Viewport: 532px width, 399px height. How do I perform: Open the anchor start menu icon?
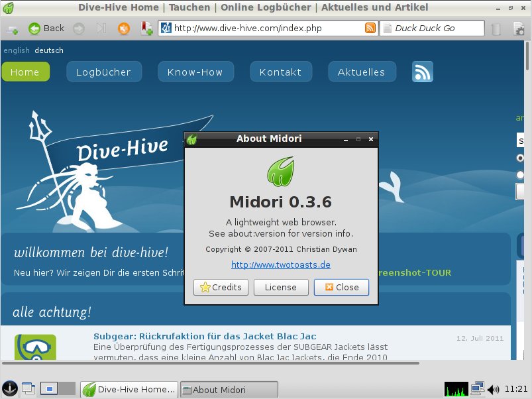tap(9, 389)
